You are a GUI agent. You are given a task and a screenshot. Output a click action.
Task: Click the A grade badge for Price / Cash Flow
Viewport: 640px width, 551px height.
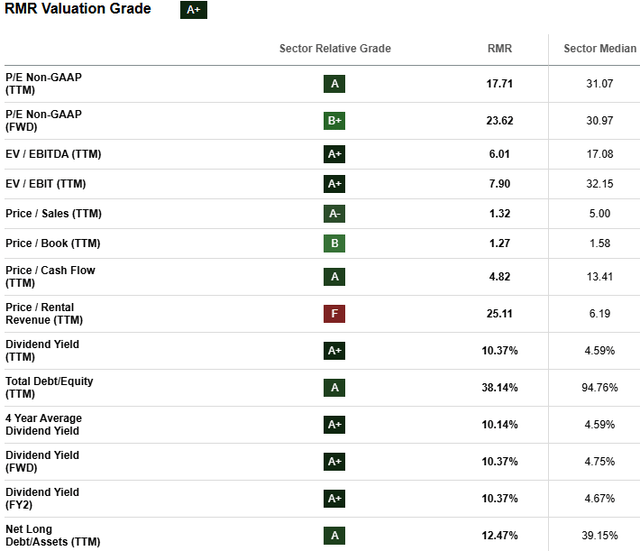334,277
